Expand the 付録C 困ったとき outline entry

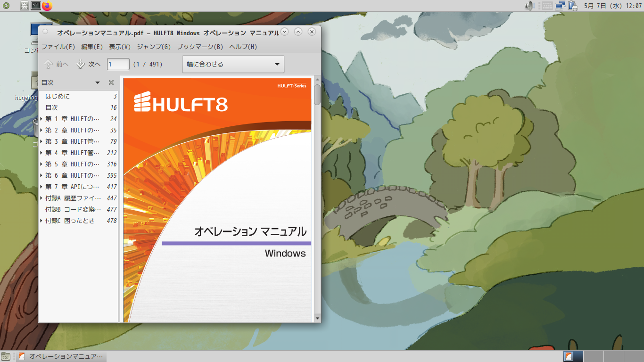coord(41,221)
